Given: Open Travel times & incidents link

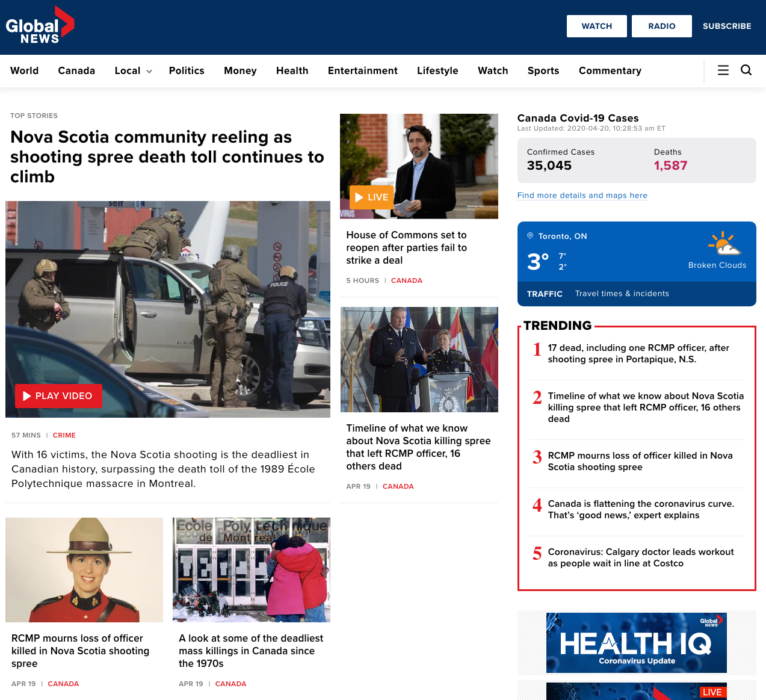Looking at the screenshot, I should (x=622, y=294).
